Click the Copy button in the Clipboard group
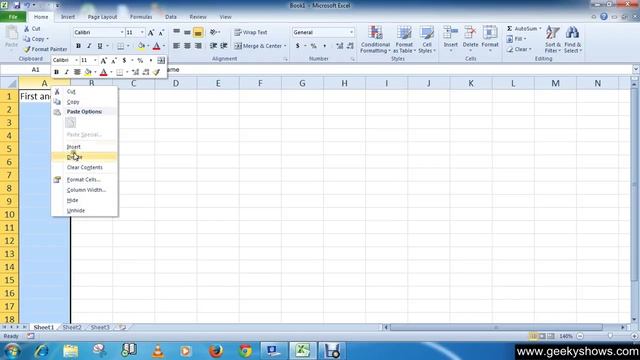 (x=36, y=39)
